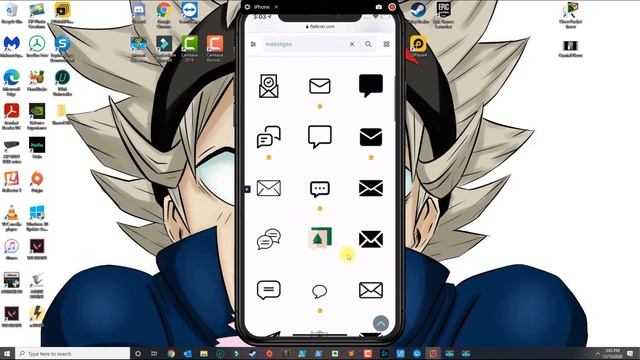The width and height of the screenshot is (640, 360).
Task: Open the Discord desktop shortcut
Action: coord(138,13)
